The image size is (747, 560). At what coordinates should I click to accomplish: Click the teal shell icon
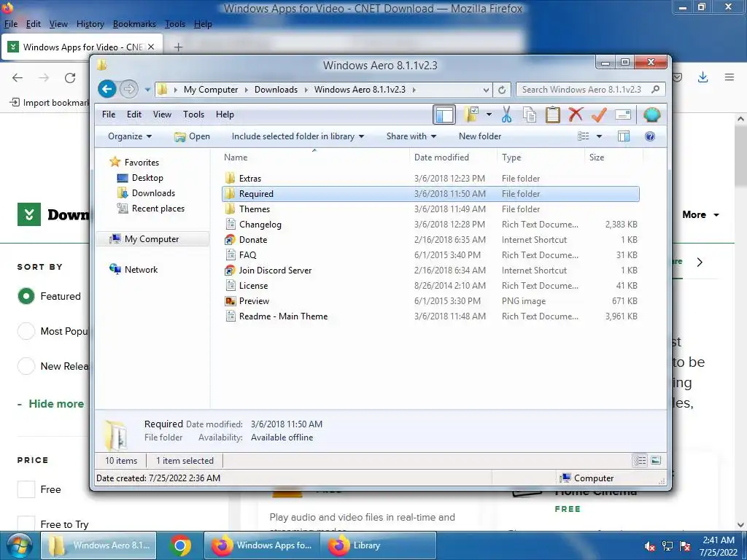(x=651, y=114)
